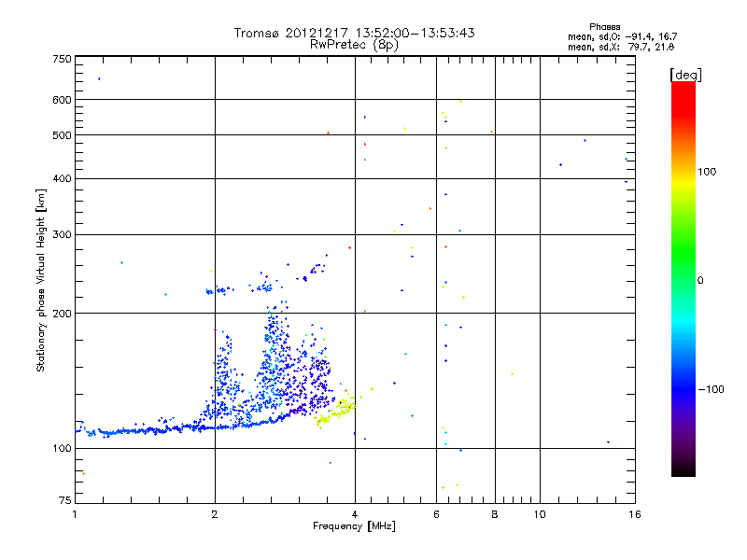Click the "mean, sd,X: 79.7, 21.8" line
Image resolution: width=747 pixels, height=560 pixels.
point(621,47)
